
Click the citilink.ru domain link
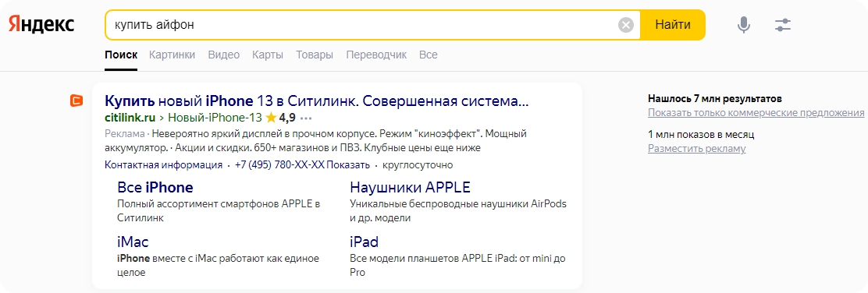(x=130, y=117)
